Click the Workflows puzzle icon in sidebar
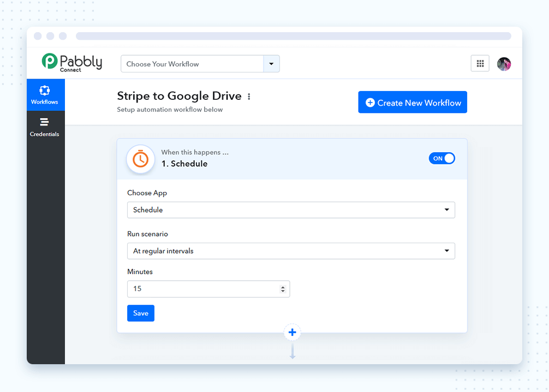Viewport: 549px width, 392px height. pos(45,91)
